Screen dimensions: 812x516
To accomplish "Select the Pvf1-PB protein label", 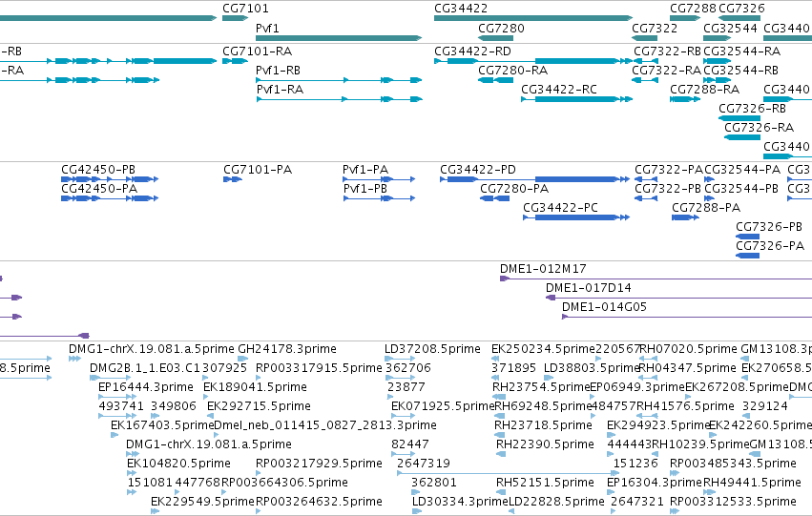I will coord(365,189).
